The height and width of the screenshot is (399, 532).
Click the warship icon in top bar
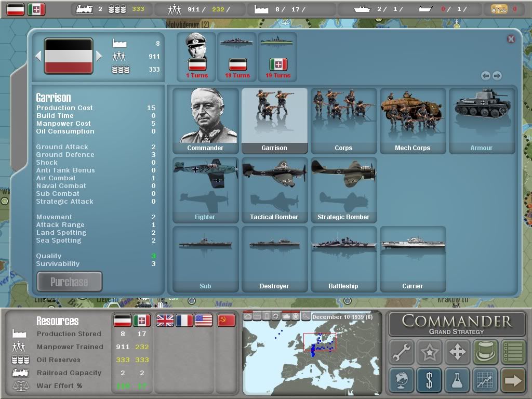[362, 9]
